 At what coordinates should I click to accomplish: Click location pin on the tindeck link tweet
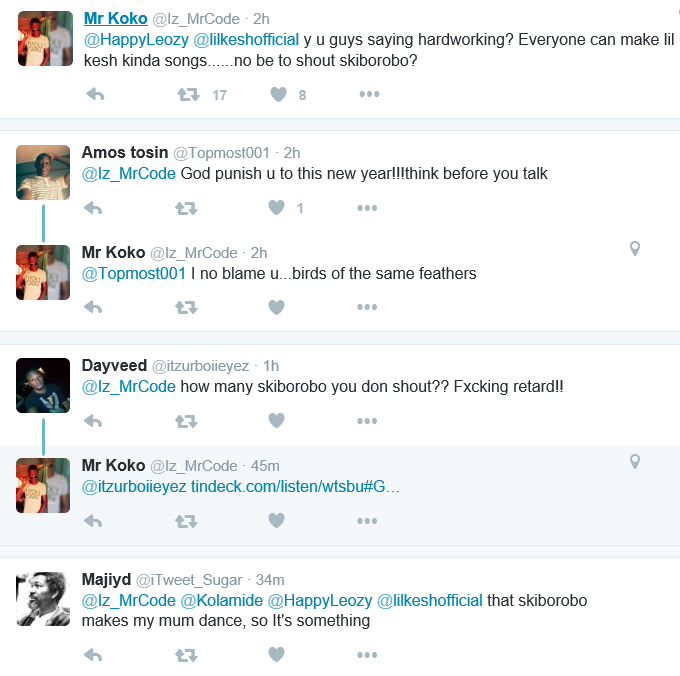pyautogui.click(x=634, y=462)
